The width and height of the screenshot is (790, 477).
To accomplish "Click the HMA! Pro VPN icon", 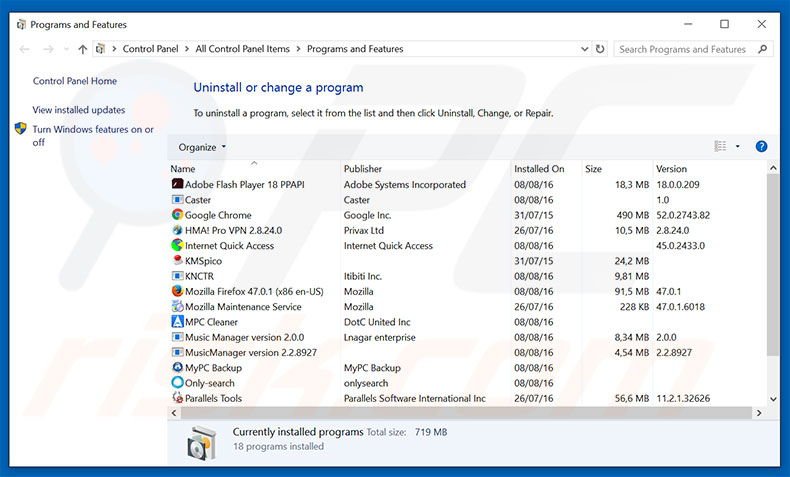I will tap(177, 230).
